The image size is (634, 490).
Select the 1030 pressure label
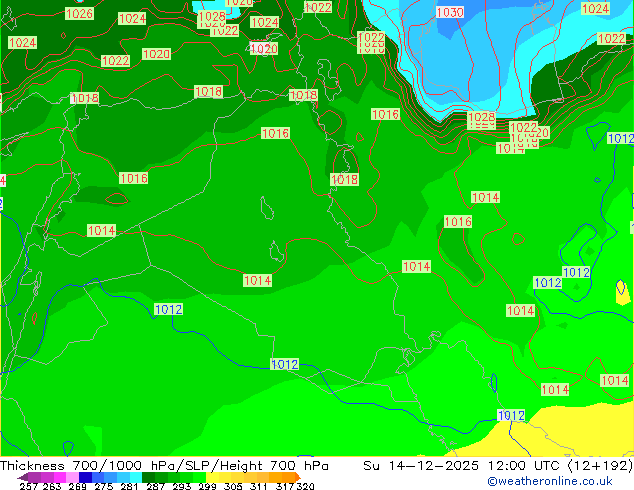pos(450,12)
